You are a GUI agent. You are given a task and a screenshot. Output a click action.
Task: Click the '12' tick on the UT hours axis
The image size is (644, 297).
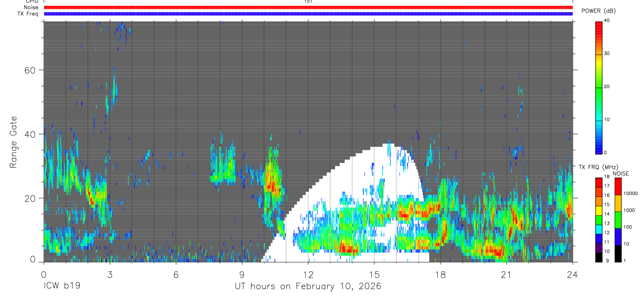coord(308,274)
